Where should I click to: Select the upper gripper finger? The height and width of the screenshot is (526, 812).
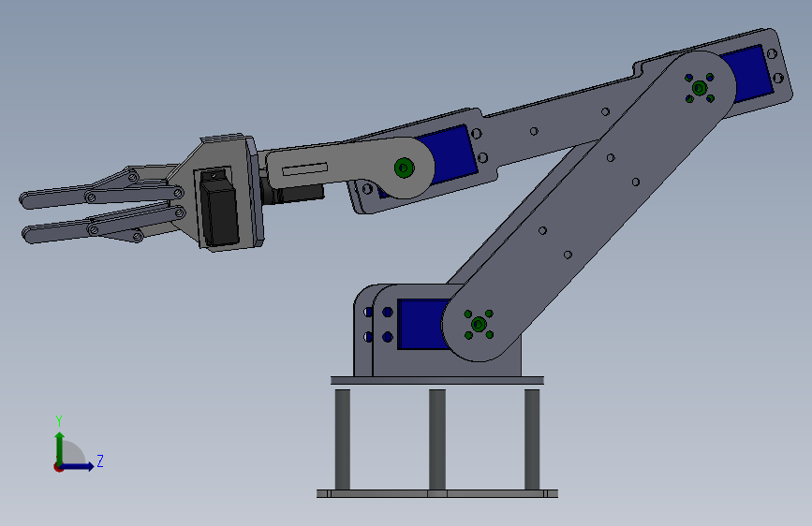tap(56, 198)
